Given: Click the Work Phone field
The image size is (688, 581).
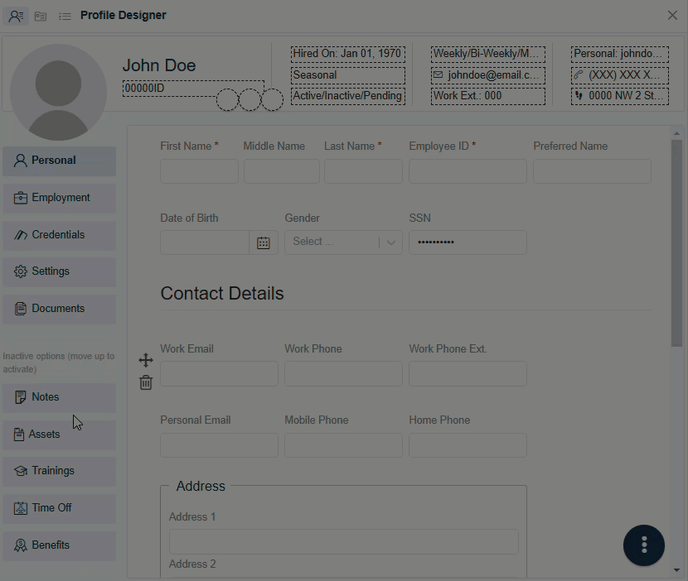Looking at the screenshot, I should (343, 374).
